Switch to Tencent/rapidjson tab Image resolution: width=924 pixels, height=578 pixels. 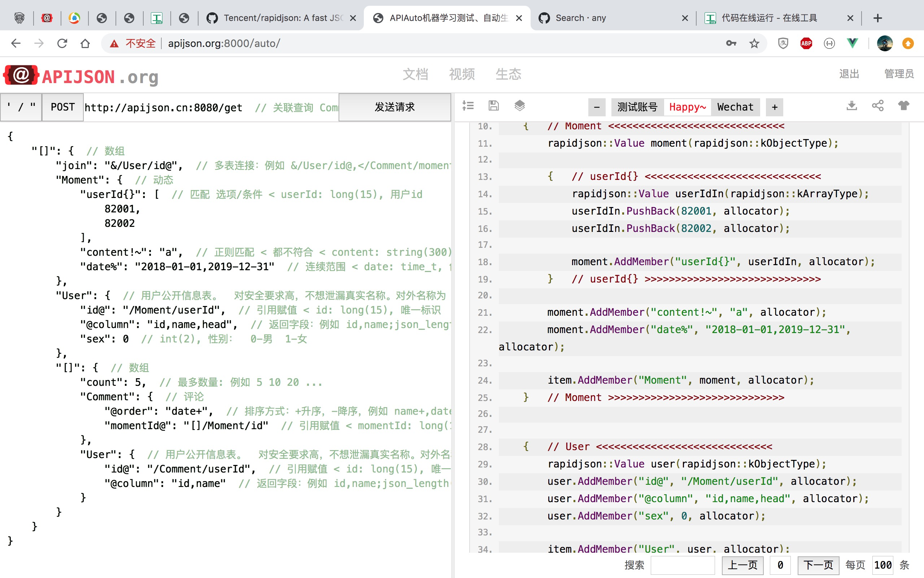coord(281,18)
